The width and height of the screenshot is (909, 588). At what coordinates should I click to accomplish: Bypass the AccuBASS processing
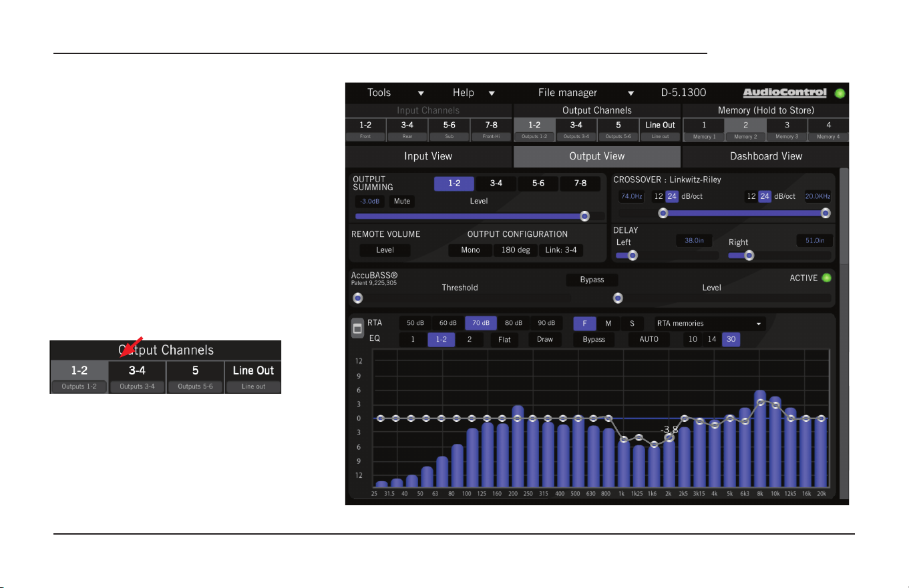(592, 280)
